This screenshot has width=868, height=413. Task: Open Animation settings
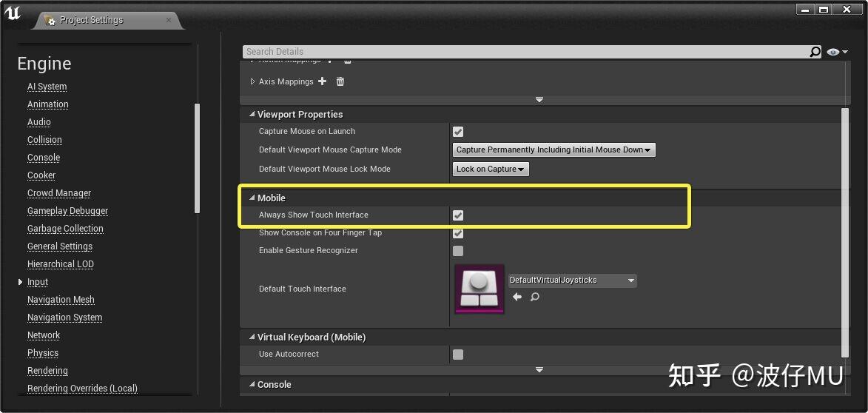point(48,104)
